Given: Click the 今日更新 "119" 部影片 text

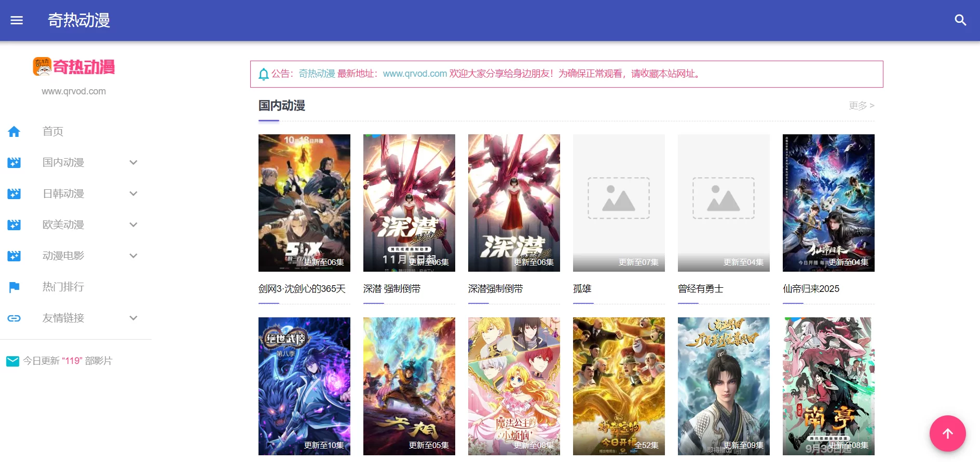Looking at the screenshot, I should pos(67,361).
